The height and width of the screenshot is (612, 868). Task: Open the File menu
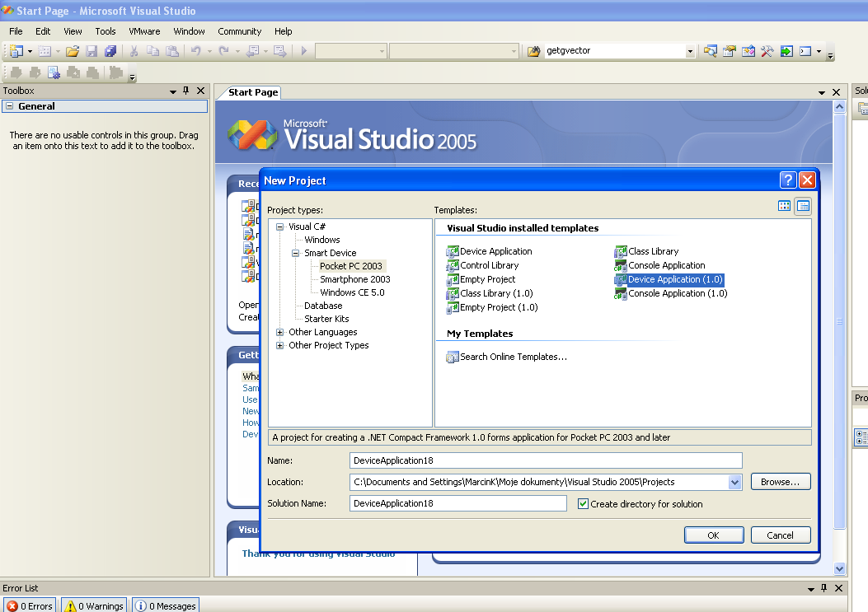tap(16, 31)
